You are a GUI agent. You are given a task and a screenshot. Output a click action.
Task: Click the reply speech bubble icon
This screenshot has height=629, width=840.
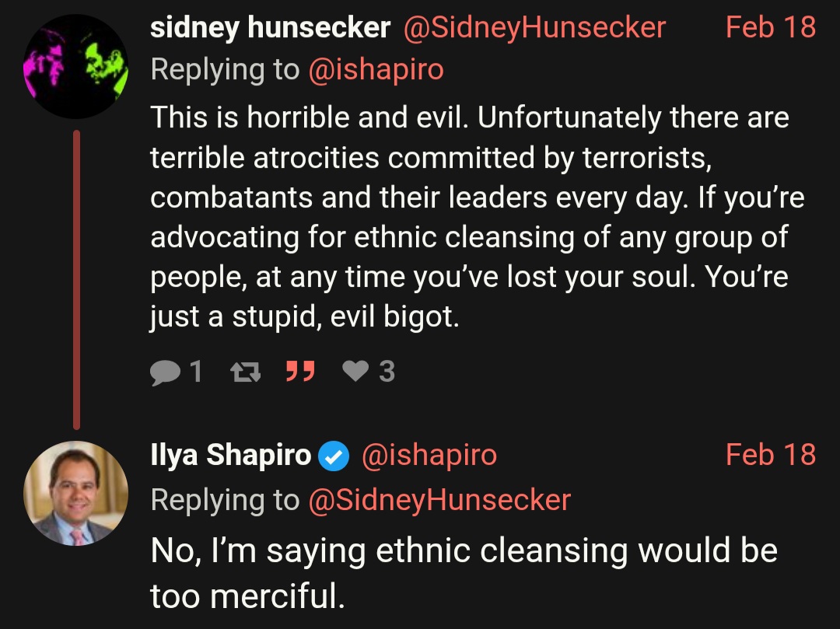166,372
